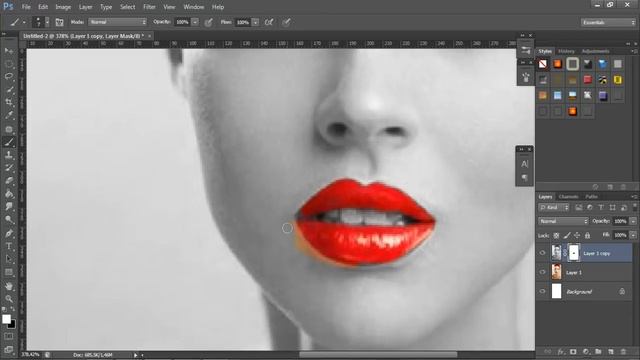Image resolution: width=640 pixels, height=360 pixels.
Task: Select the Crop tool
Action: [9, 102]
